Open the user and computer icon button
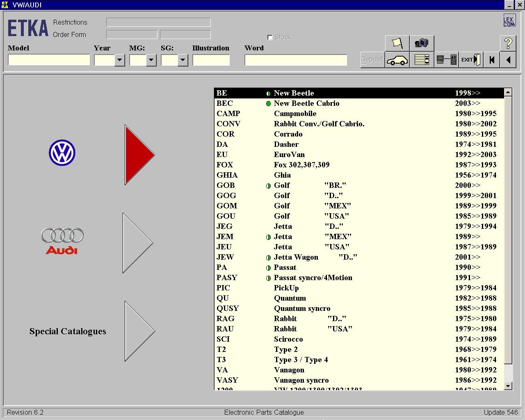The width and height of the screenshot is (525, 420). pyautogui.click(x=422, y=43)
